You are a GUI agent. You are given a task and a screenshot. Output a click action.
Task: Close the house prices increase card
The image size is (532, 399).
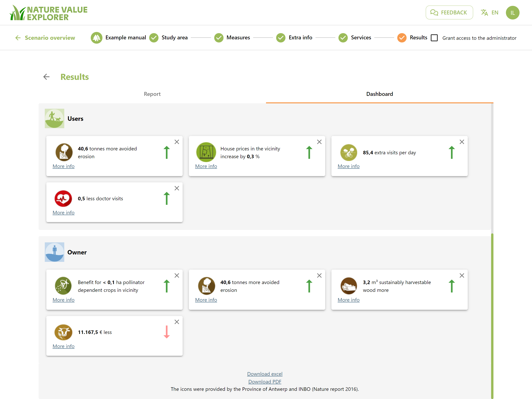click(319, 142)
